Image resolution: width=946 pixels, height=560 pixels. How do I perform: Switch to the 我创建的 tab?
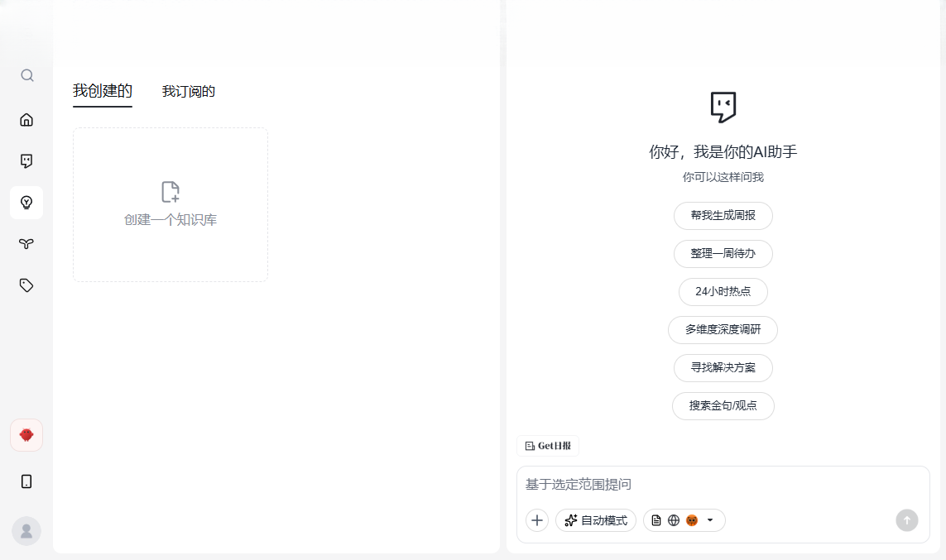point(103,91)
